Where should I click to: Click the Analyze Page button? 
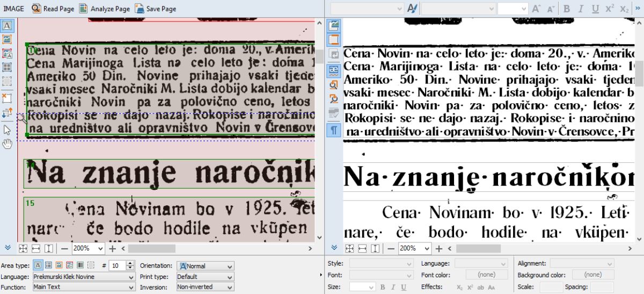click(x=105, y=9)
